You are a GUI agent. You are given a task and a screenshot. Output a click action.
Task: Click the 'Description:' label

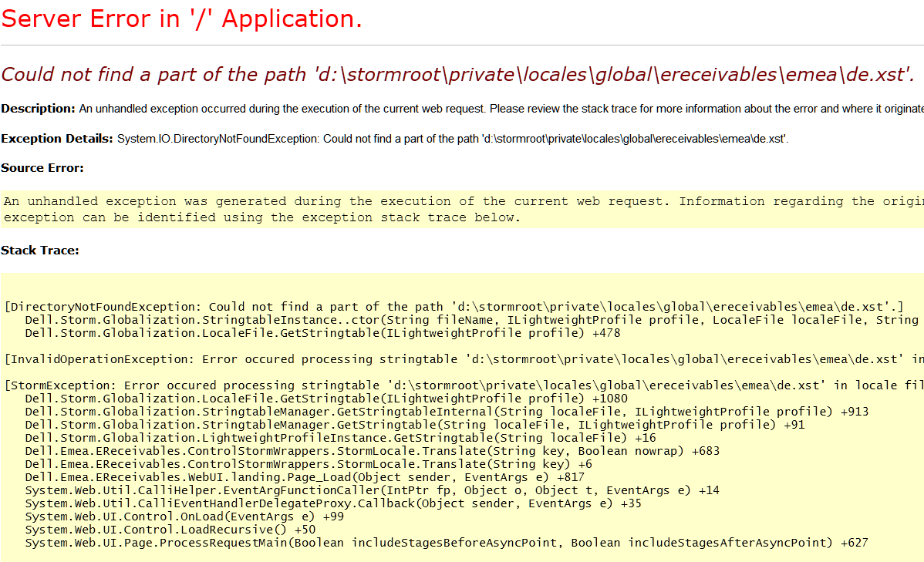click(x=38, y=109)
